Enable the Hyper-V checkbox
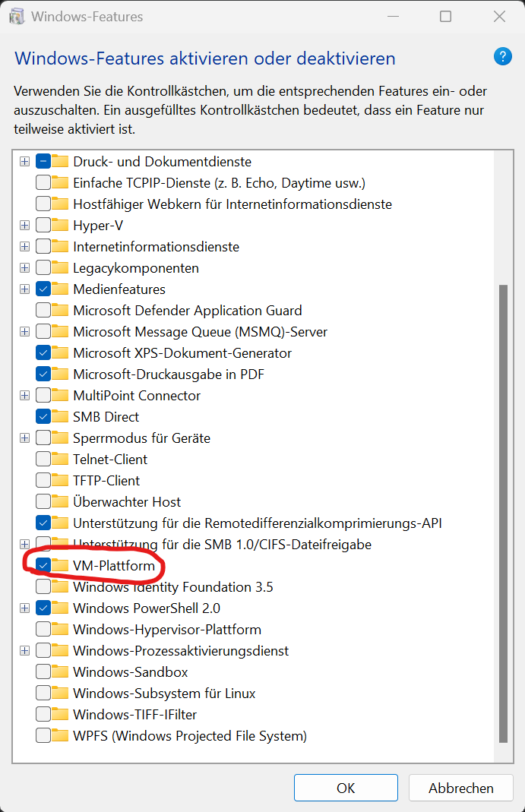 43,226
